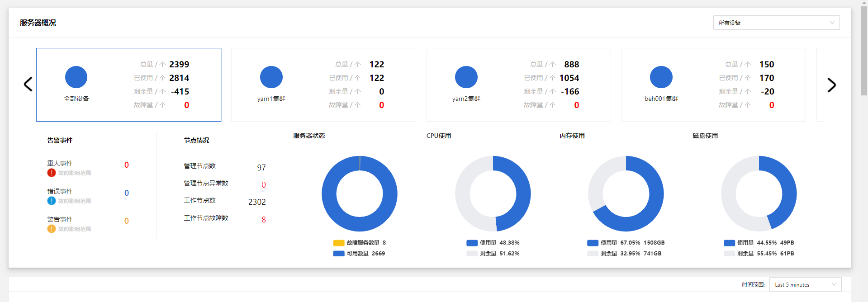Click remaining value -415 in 全部设备

[180, 91]
